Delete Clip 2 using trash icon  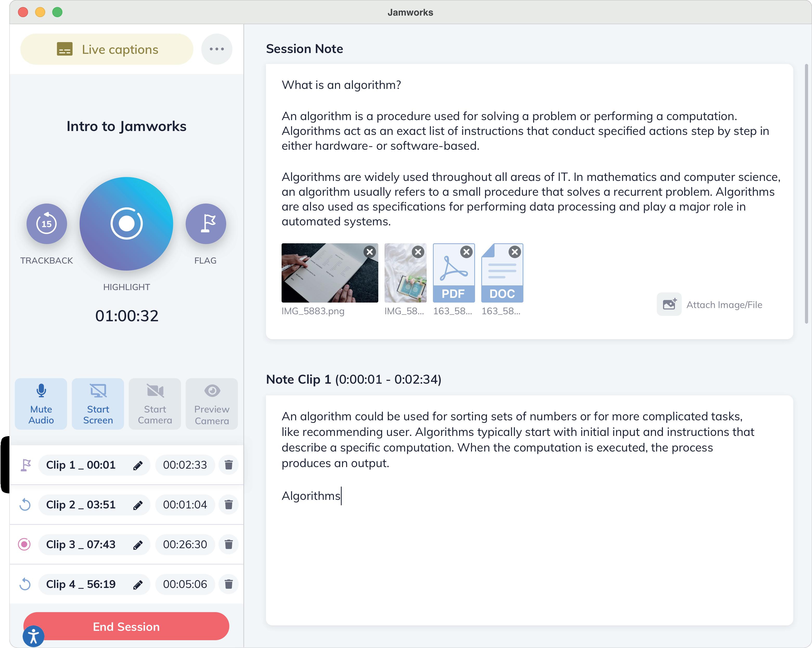[228, 505]
